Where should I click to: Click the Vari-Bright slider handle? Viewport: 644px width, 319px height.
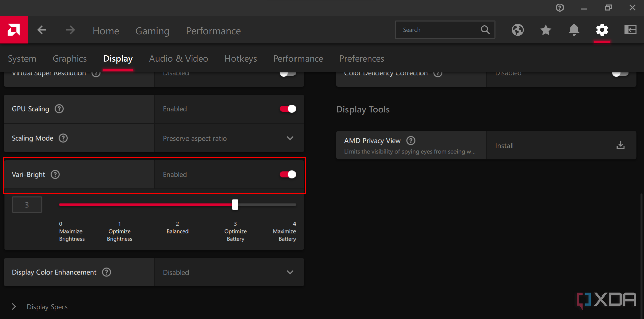pyautogui.click(x=235, y=204)
